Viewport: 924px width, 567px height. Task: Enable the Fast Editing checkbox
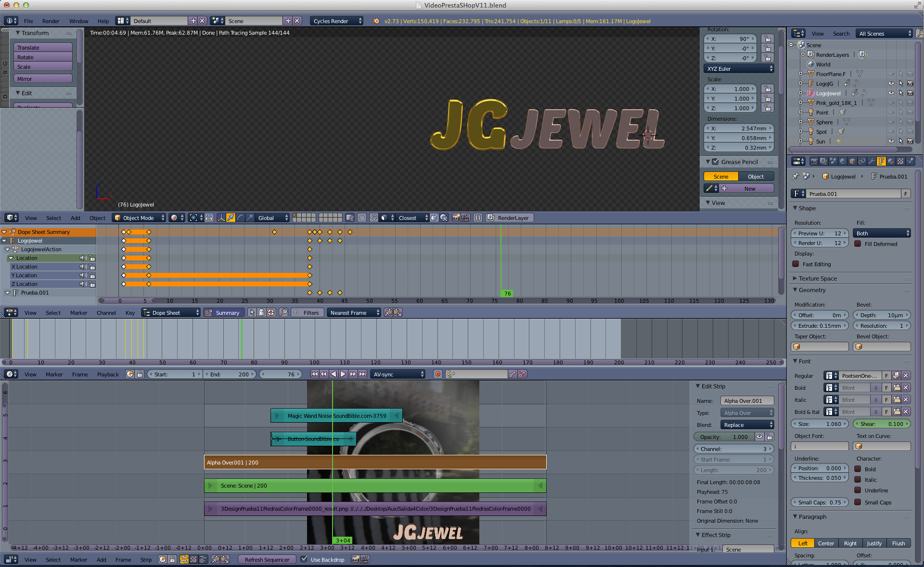pos(796,264)
